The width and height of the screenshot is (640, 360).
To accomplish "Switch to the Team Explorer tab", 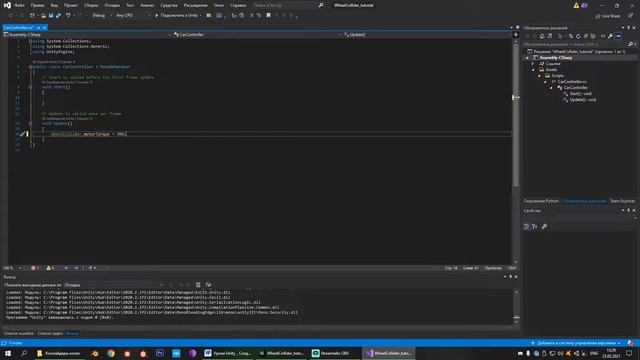I will 622,201.
